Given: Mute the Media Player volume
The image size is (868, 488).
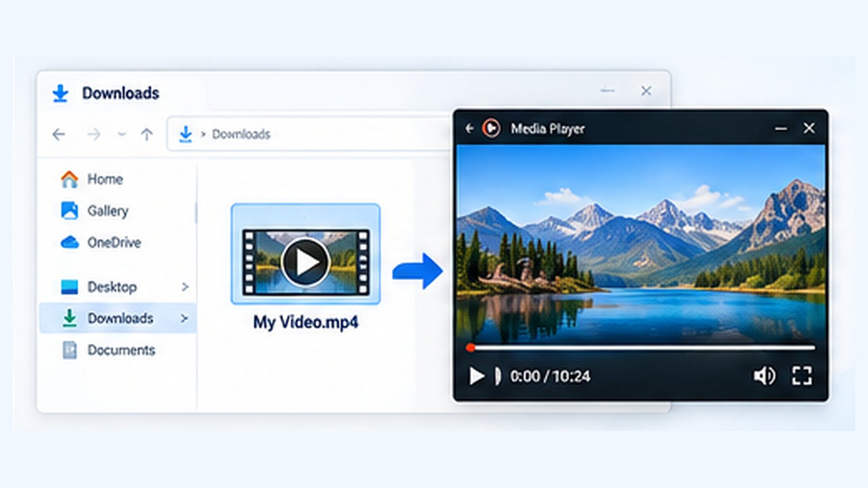Looking at the screenshot, I should point(765,376).
